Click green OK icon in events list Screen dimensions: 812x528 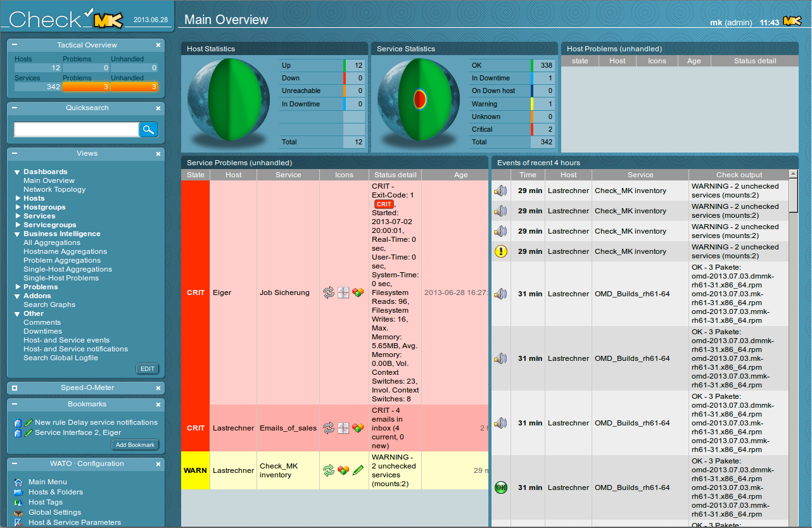501,487
